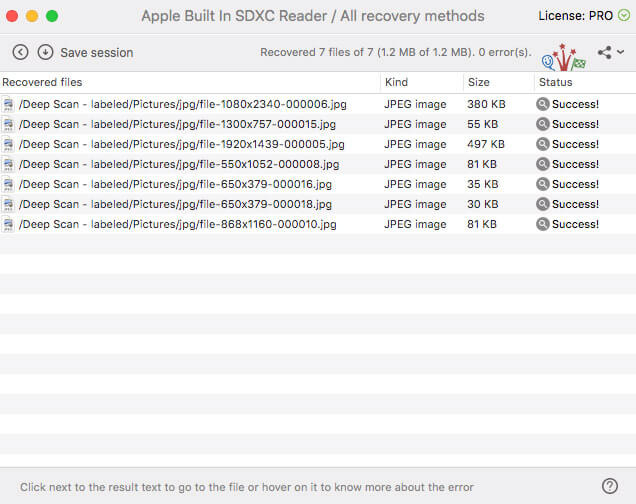Screen dimensions: 636x504
Task: Select the file-650x379-000016.jpg row path
Action: tap(175, 184)
